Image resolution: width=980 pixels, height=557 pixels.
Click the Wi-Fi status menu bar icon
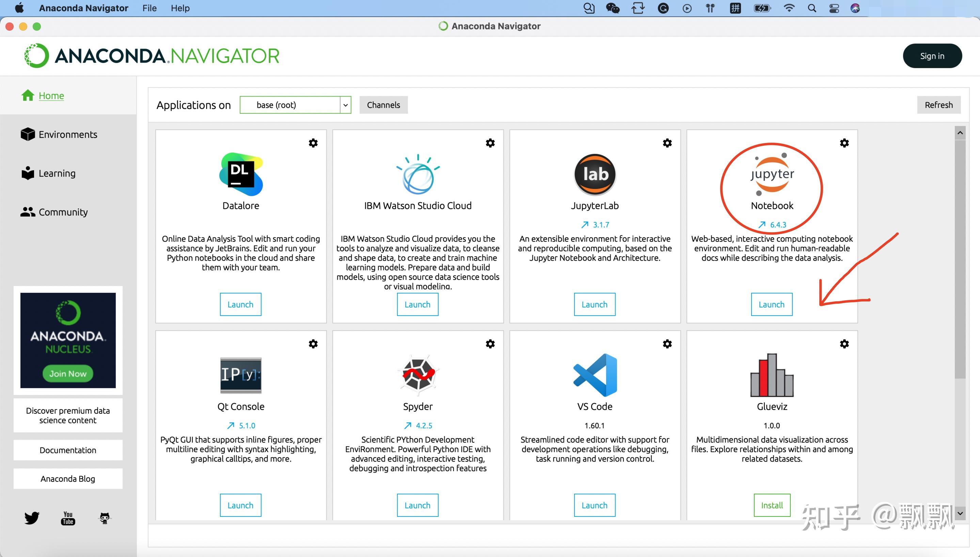(x=789, y=8)
